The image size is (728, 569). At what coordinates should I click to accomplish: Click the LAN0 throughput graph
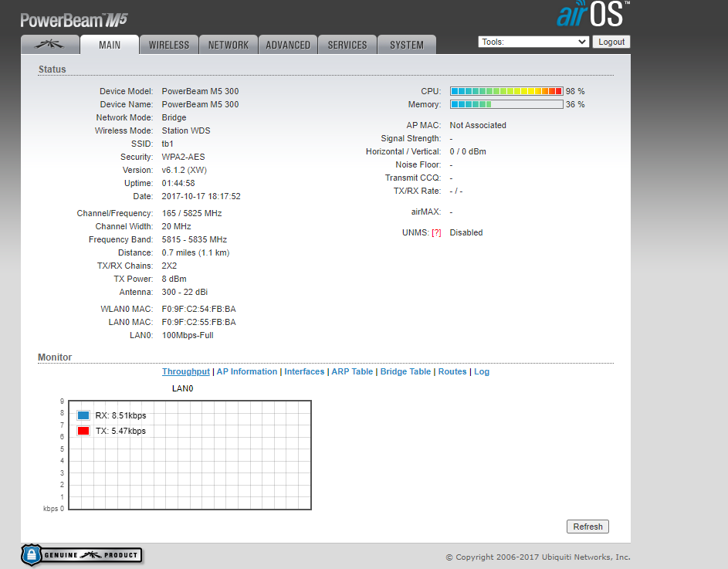pyautogui.click(x=190, y=455)
